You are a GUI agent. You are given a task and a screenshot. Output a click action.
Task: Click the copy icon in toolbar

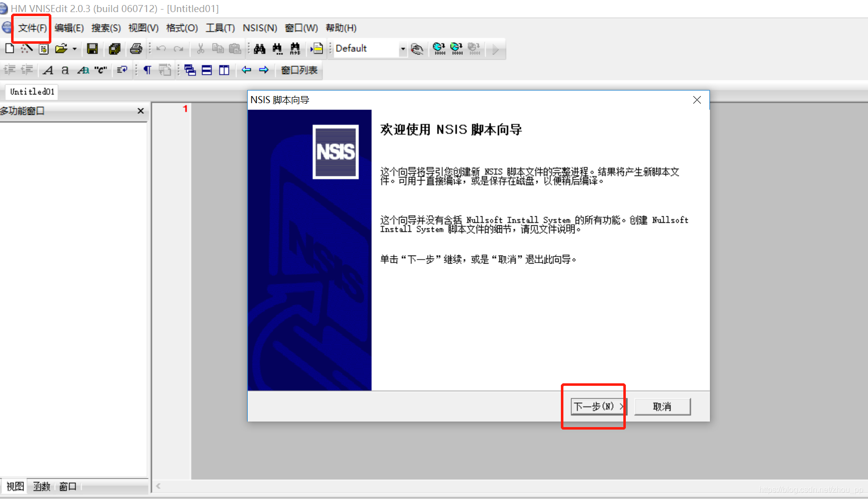coord(218,48)
